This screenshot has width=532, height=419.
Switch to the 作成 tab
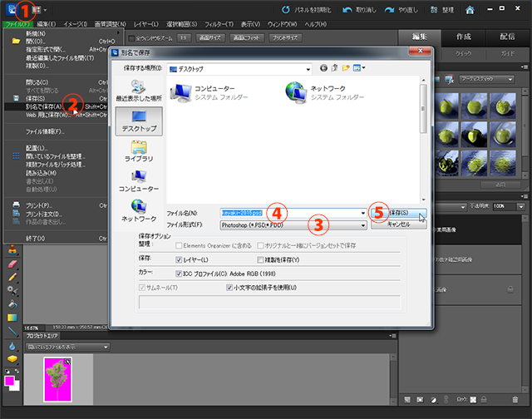click(464, 37)
